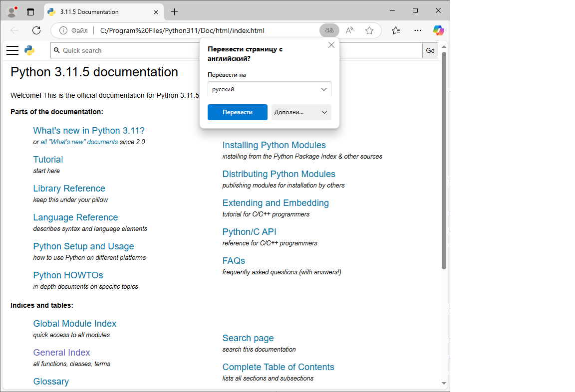Expand the Дополни... options dropdown
The width and height of the screenshot is (575, 392).
[x=301, y=112]
